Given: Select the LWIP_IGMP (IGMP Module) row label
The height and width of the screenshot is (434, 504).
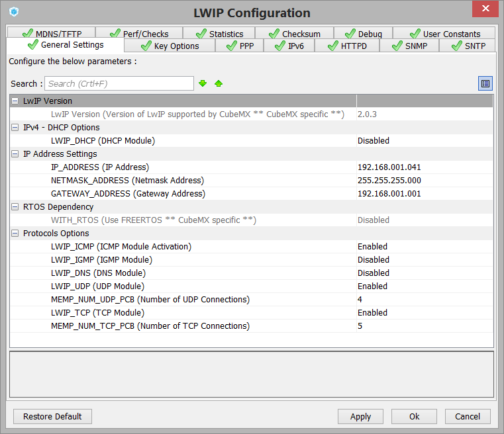Looking at the screenshot, I should click(x=101, y=260).
